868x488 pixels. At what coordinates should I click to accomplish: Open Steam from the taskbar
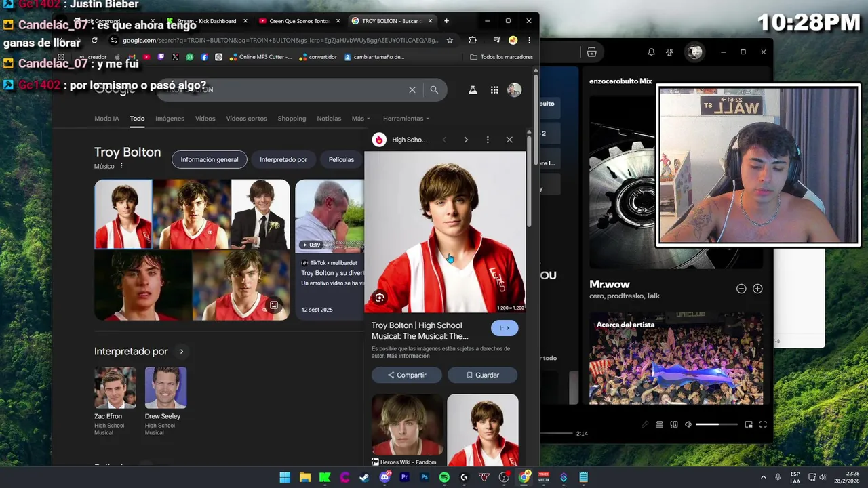tap(365, 477)
